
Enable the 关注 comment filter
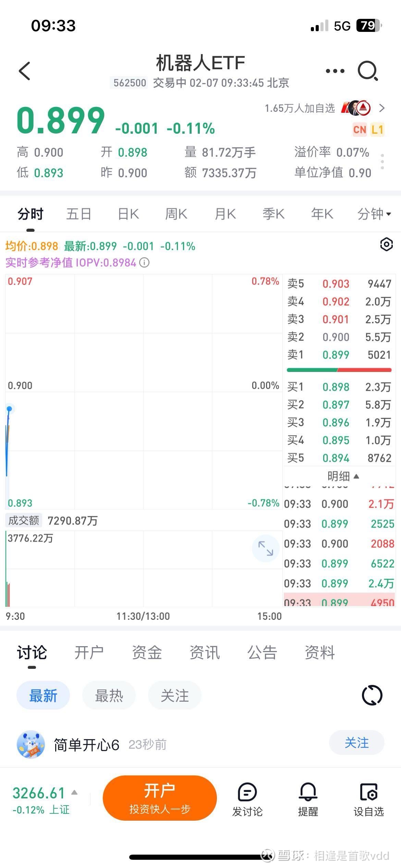point(174,695)
